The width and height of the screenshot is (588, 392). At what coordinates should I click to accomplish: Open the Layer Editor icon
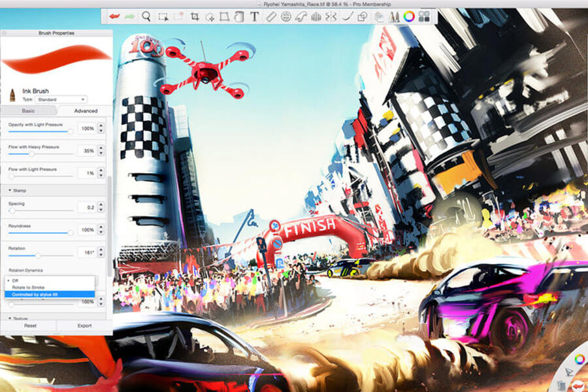pos(379,17)
